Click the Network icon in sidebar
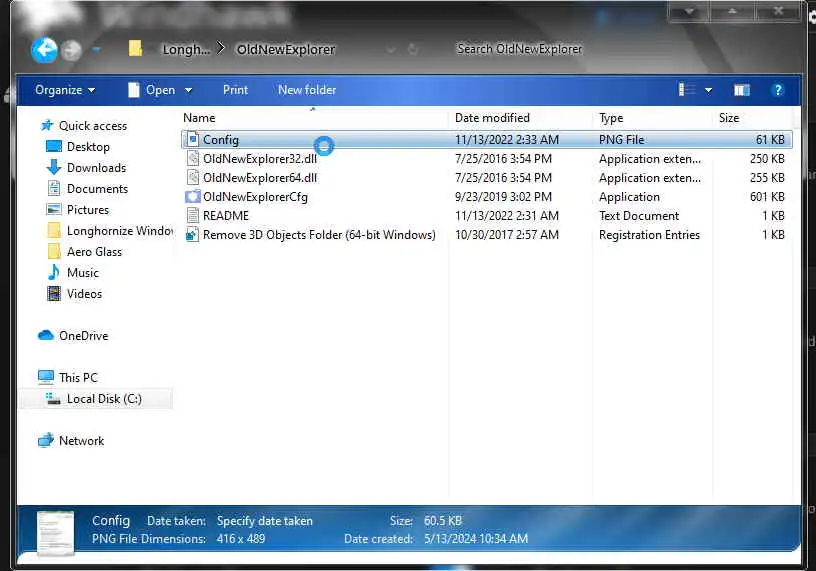 (46, 440)
